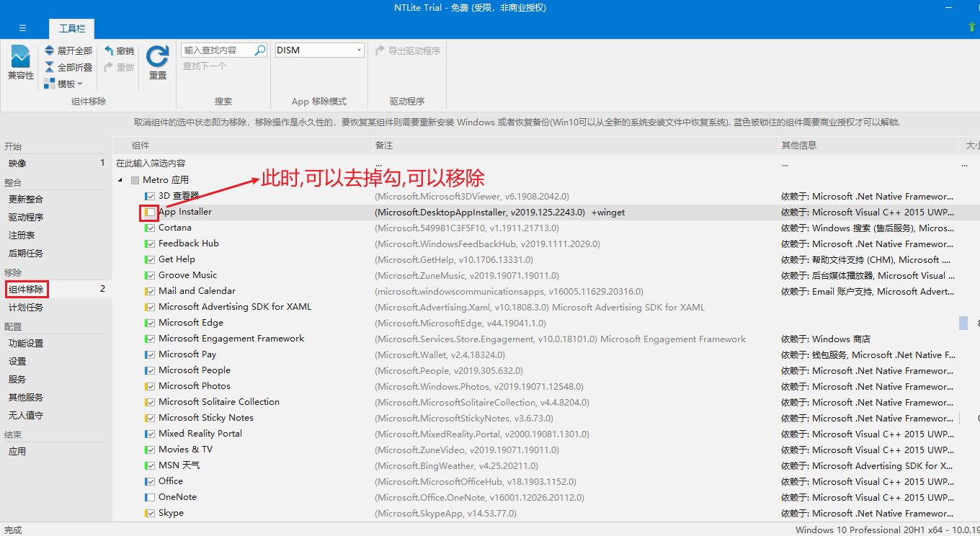Open the hamburger menu in the title bar

[x=22, y=28]
